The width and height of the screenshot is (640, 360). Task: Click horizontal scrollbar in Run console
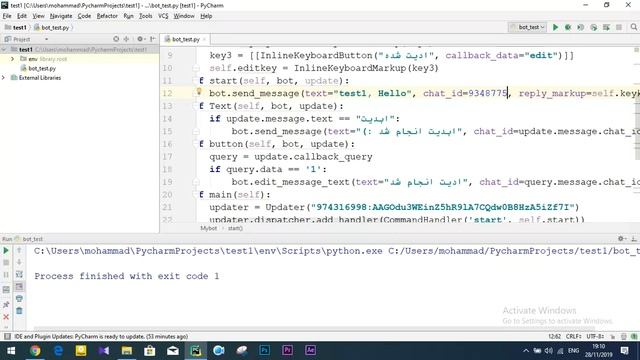click(314, 328)
